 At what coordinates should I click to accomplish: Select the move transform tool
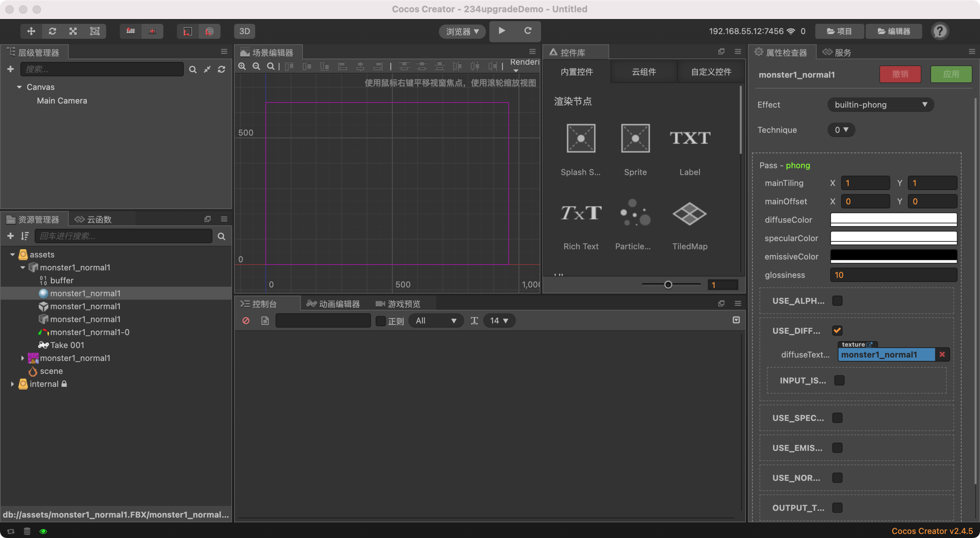pos(31,31)
